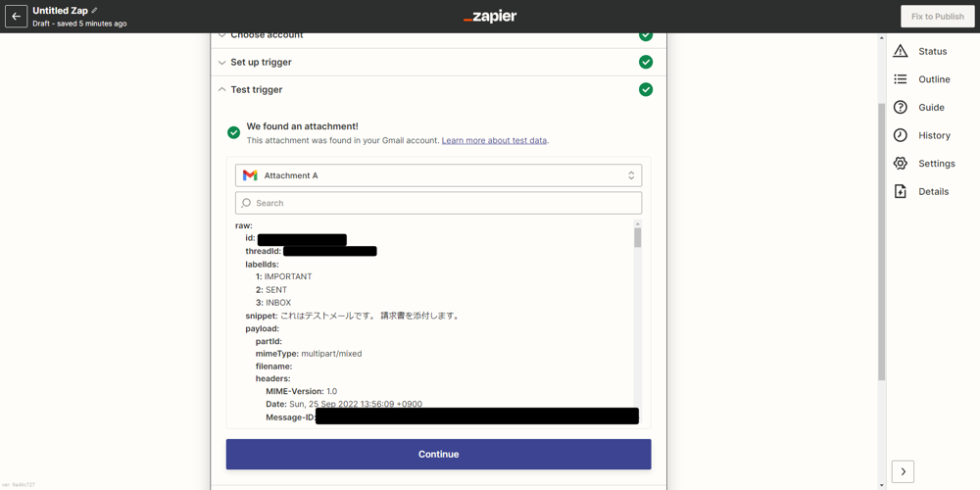
Task: Expand the Set up trigger section
Action: pos(439,63)
